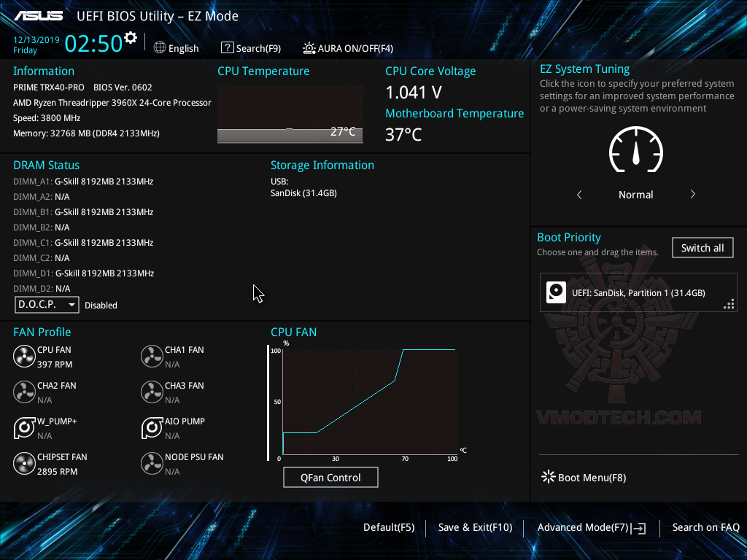Open Search on FAQ
Image resolution: width=747 pixels, height=560 pixels.
pos(705,527)
